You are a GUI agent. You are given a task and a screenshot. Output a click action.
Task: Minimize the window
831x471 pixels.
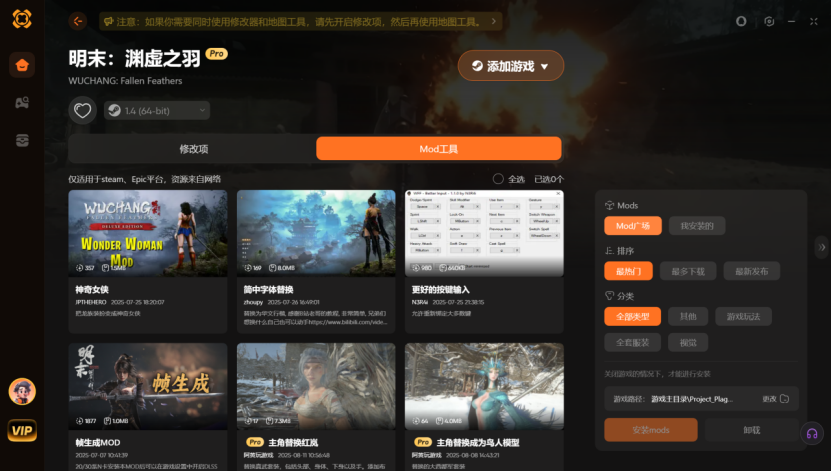(x=791, y=21)
